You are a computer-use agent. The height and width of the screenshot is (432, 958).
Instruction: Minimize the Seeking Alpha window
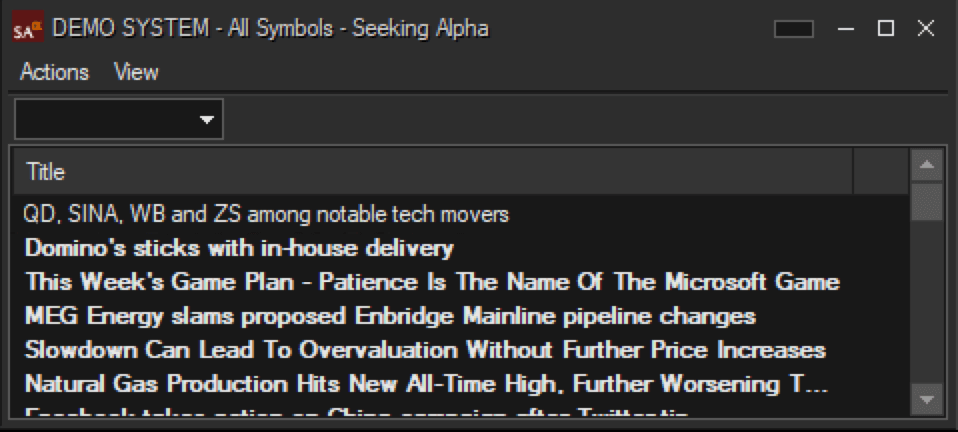coord(846,28)
